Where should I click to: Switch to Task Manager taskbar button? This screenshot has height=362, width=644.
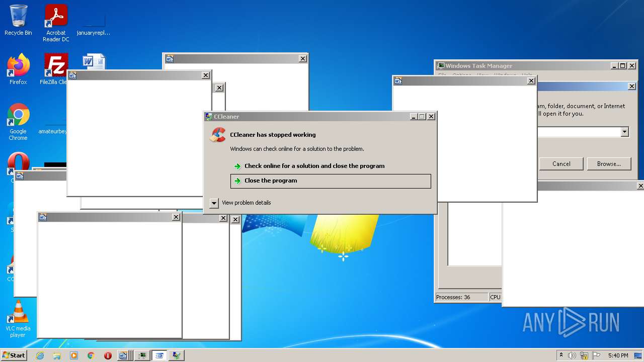pos(142,355)
